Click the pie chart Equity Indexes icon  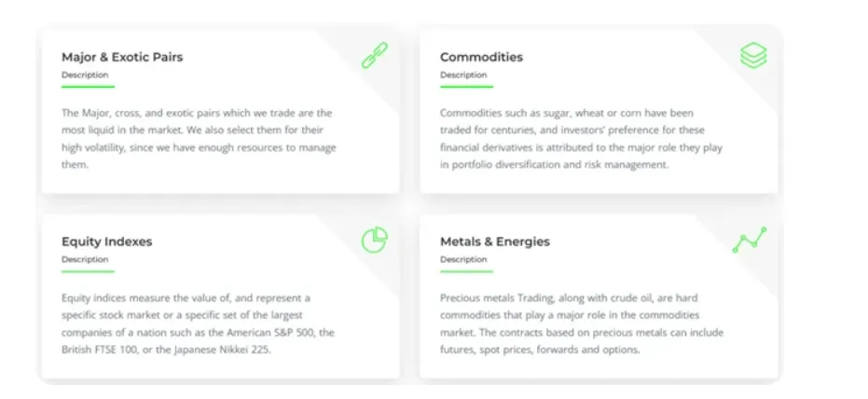(375, 241)
